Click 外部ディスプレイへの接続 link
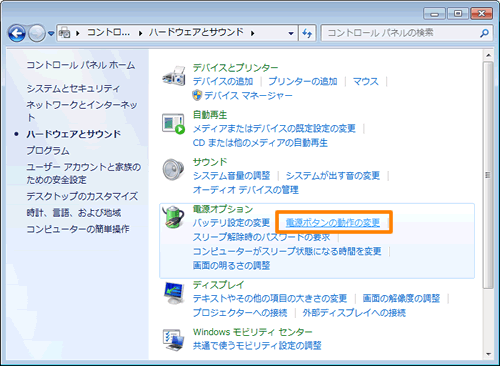This screenshot has width=500, height=366. [x=354, y=313]
